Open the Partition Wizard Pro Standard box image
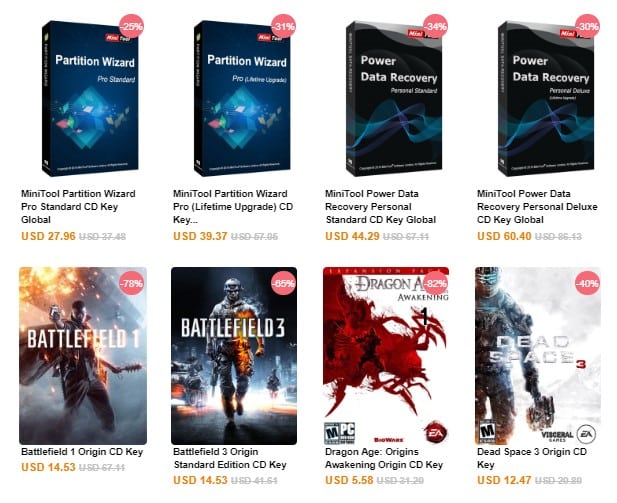This screenshot has height=503, width=617. point(90,98)
